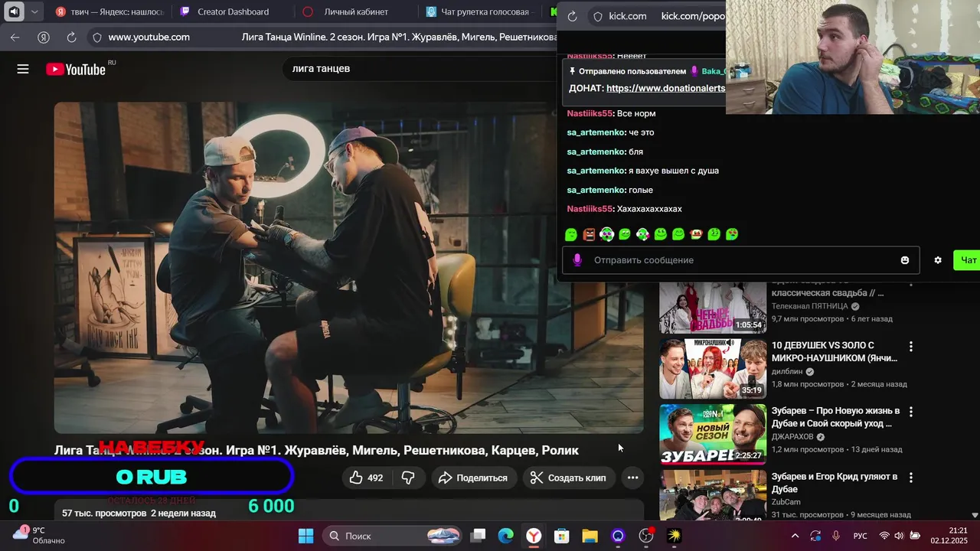Switch to the Чат рулетка голосовая tab
Screen dimensions: 980x551
pos(481,11)
